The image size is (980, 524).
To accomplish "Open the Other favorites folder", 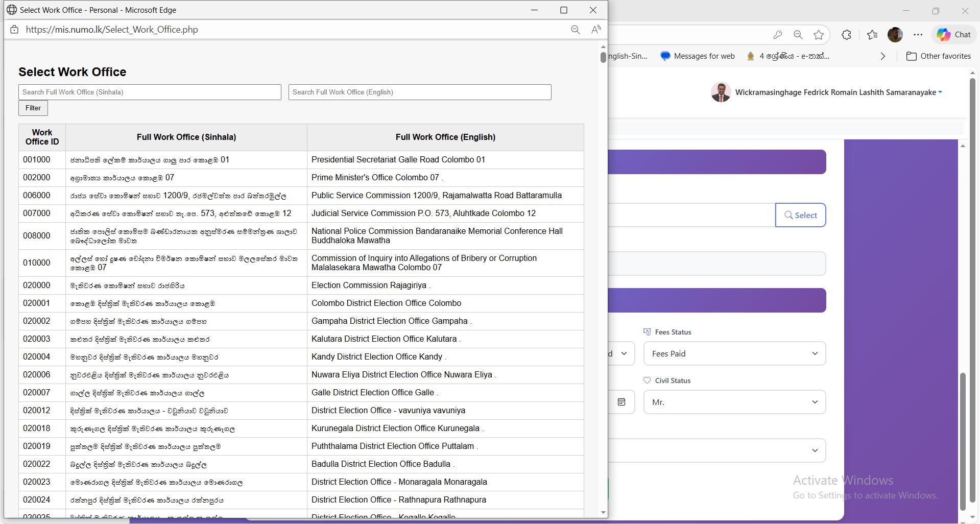I will [938, 56].
